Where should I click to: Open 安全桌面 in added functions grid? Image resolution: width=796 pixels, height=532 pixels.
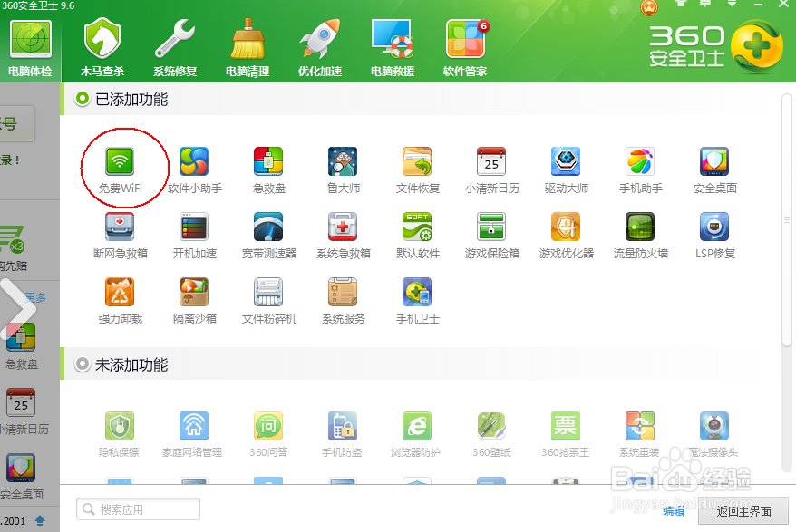coord(714,170)
